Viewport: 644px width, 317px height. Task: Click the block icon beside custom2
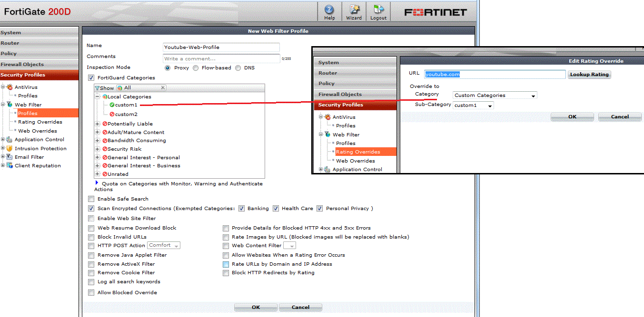point(112,114)
